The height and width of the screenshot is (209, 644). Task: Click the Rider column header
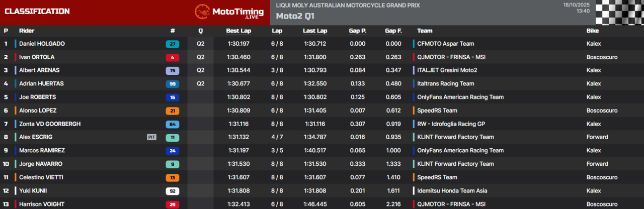click(x=27, y=31)
